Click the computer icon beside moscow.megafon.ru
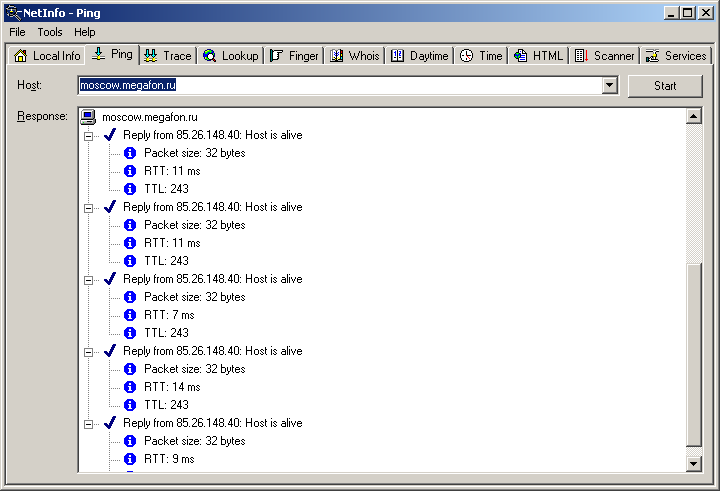Viewport: 720px width, 491px height. (x=88, y=117)
